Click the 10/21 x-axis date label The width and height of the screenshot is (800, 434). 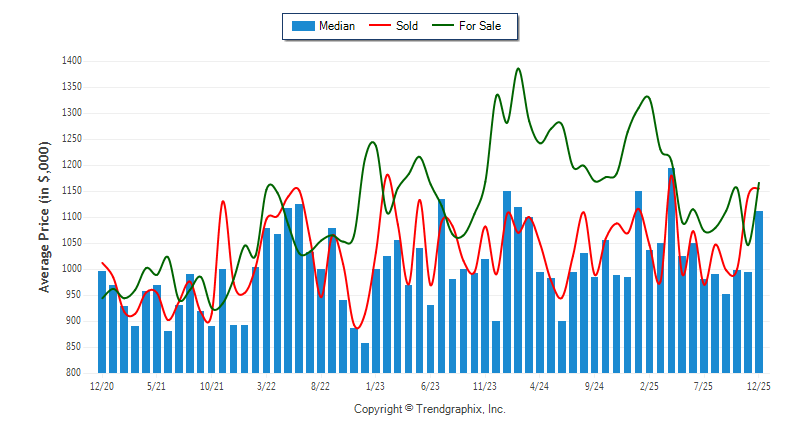(211, 385)
